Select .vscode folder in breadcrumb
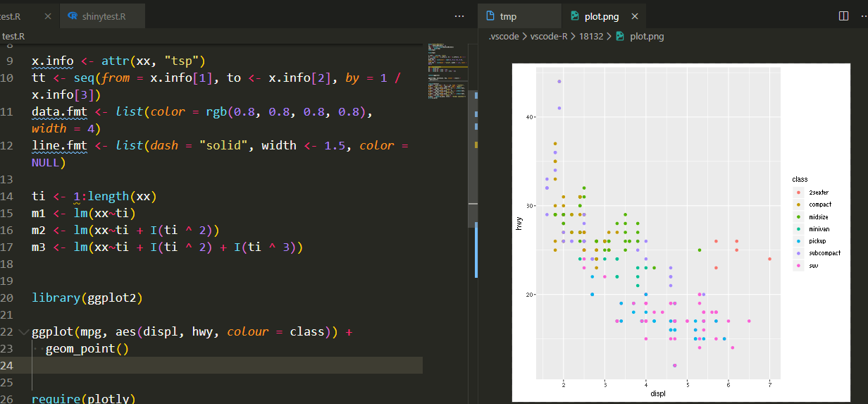Screen dimensions: 868x404 click(502, 36)
